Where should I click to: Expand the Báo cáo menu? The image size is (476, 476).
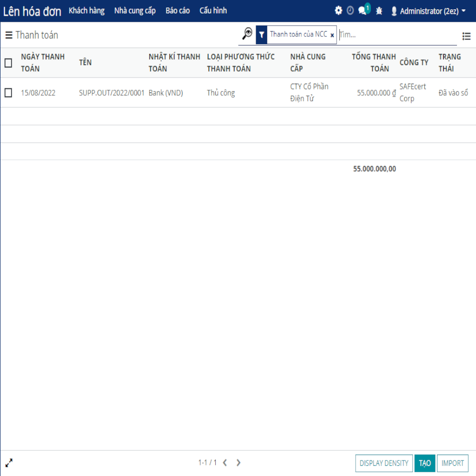178,11
